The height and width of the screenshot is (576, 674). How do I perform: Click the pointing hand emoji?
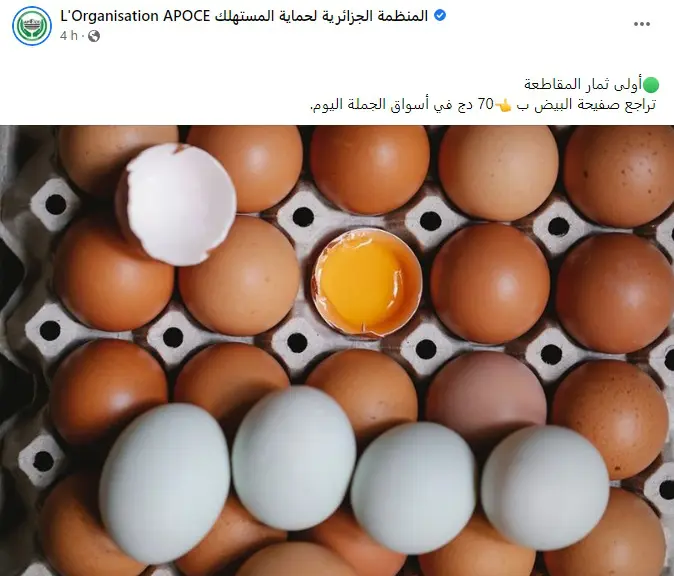[x=503, y=104]
